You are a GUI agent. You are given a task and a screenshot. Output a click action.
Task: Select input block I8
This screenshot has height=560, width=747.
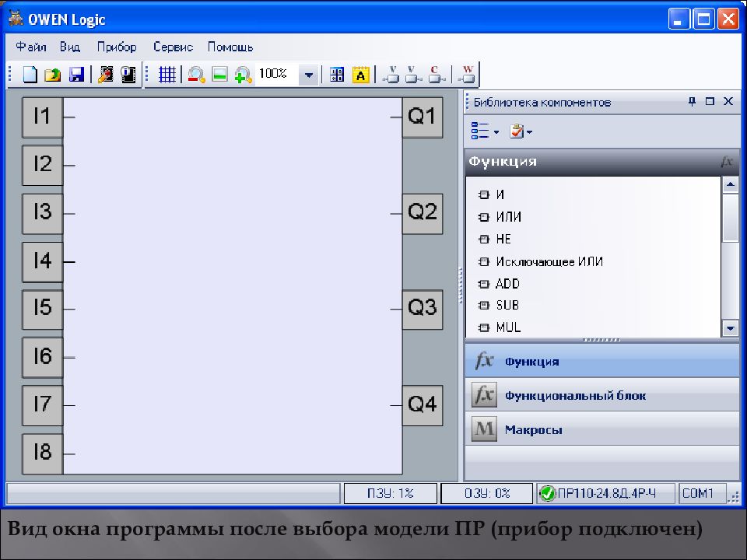pos(43,453)
